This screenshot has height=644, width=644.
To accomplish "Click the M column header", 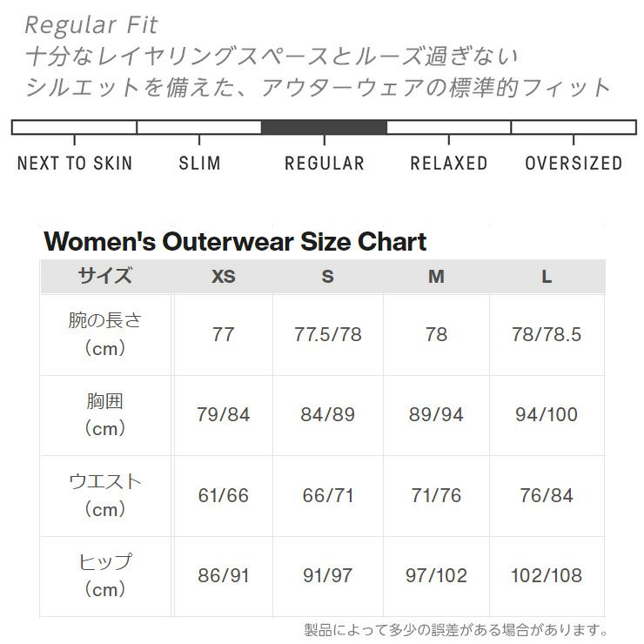I will pyautogui.click(x=436, y=277).
